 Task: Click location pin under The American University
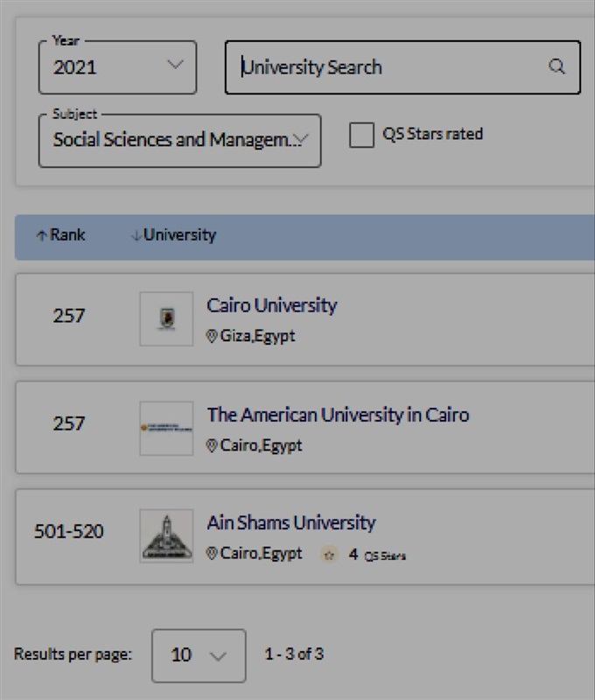click(x=212, y=445)
